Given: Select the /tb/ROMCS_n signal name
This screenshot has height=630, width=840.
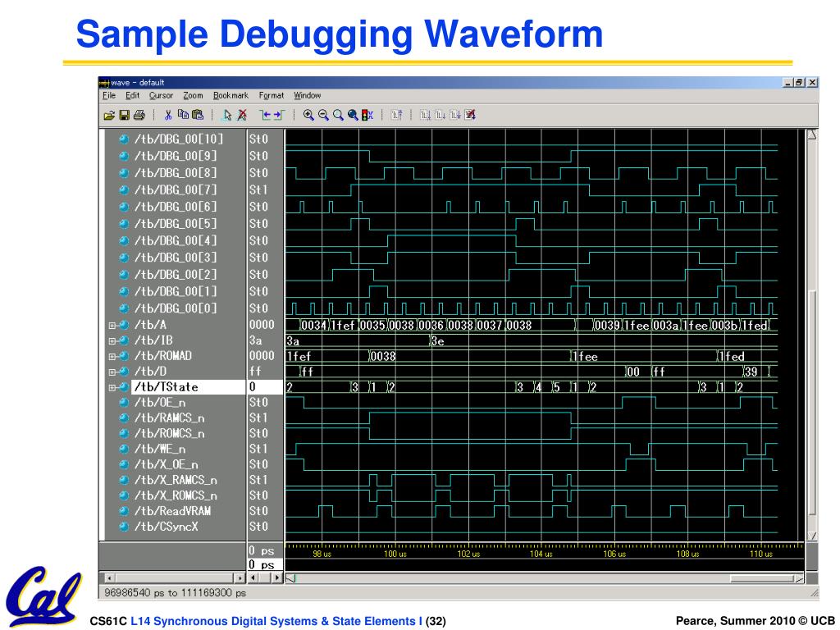Looking at the screenshot, I should point(169,434).
